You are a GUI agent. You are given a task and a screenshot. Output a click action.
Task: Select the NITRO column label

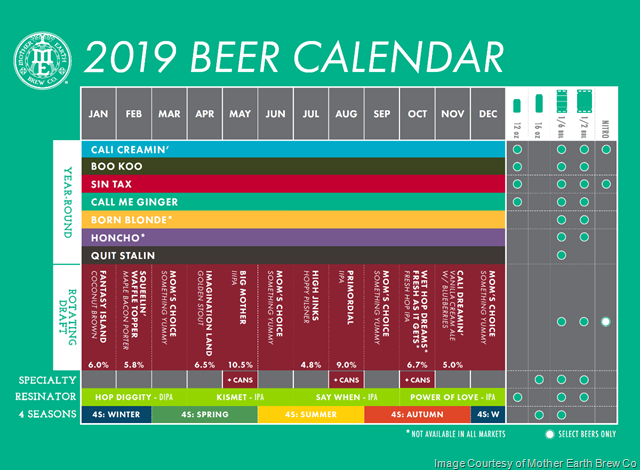coord(605,129)
